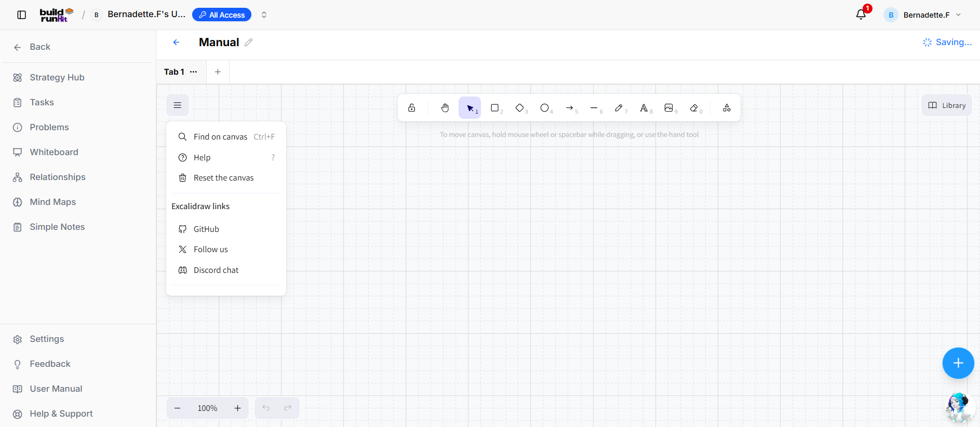Open the Library panel
Screen dimensions: 980x427
[x=947, y=105]
